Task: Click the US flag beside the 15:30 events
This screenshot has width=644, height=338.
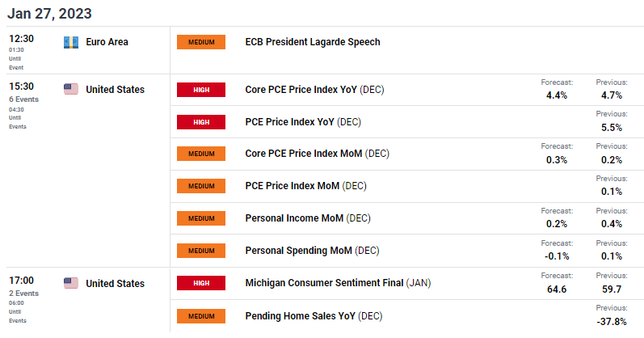Action: pos(70,89)
